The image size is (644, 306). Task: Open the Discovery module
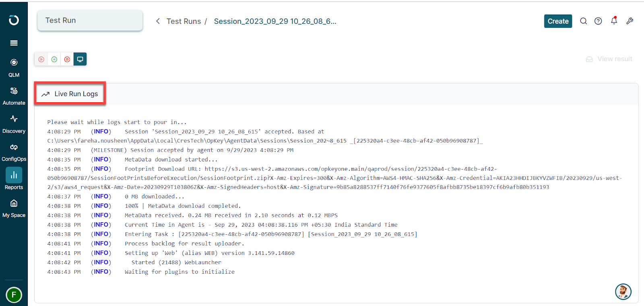click(14, 124)
